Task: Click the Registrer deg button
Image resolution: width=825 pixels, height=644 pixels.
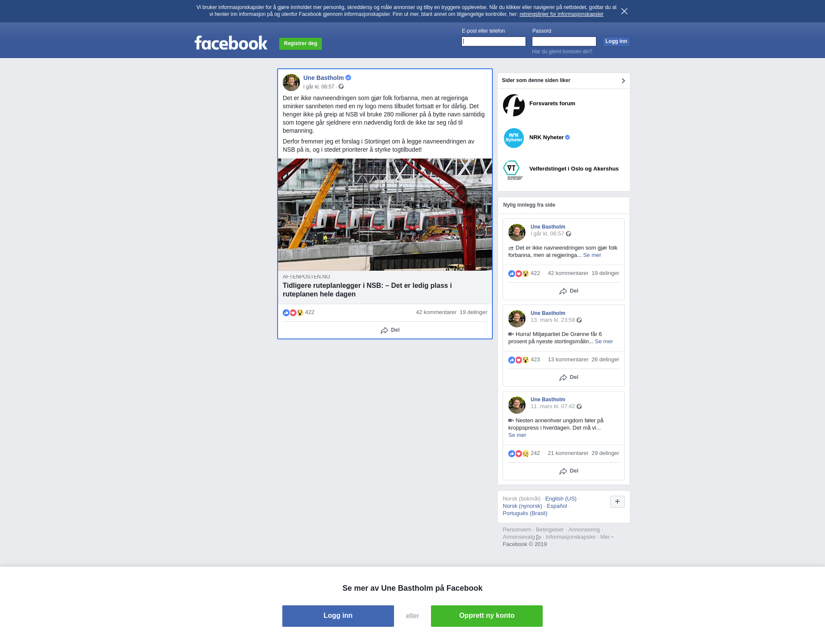Action: tap(300, 44)
